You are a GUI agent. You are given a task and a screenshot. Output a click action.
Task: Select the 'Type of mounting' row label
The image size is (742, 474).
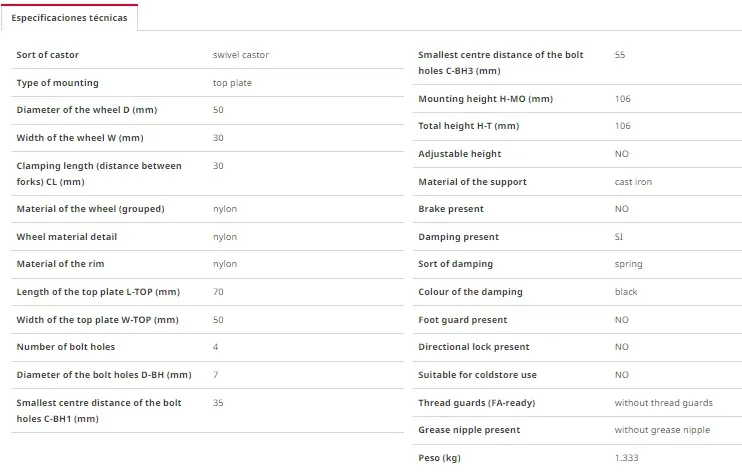point(57,83)
